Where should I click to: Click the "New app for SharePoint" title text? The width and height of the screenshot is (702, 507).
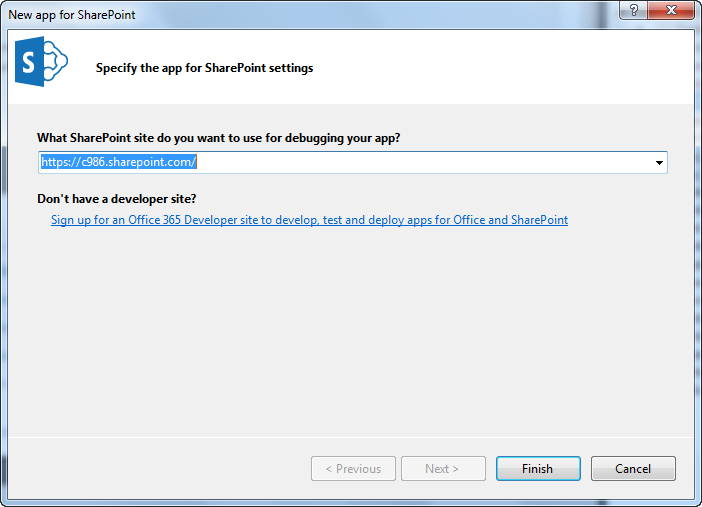coord(72,15)
